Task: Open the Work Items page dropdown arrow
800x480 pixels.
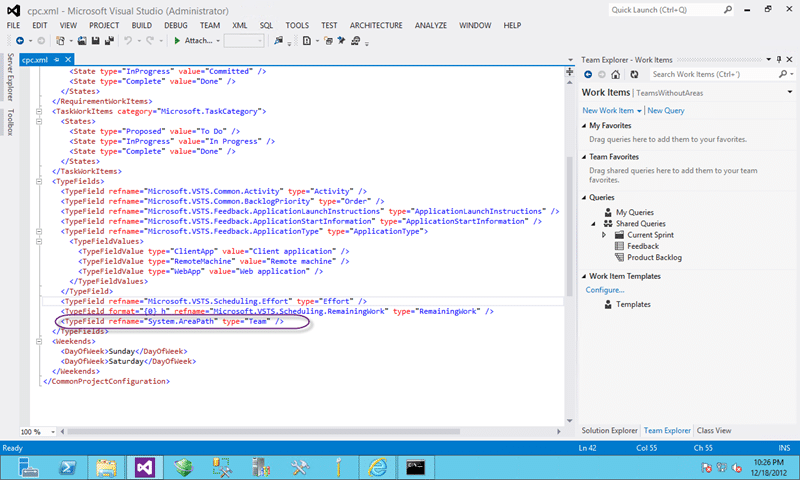Action: (790, 92)
